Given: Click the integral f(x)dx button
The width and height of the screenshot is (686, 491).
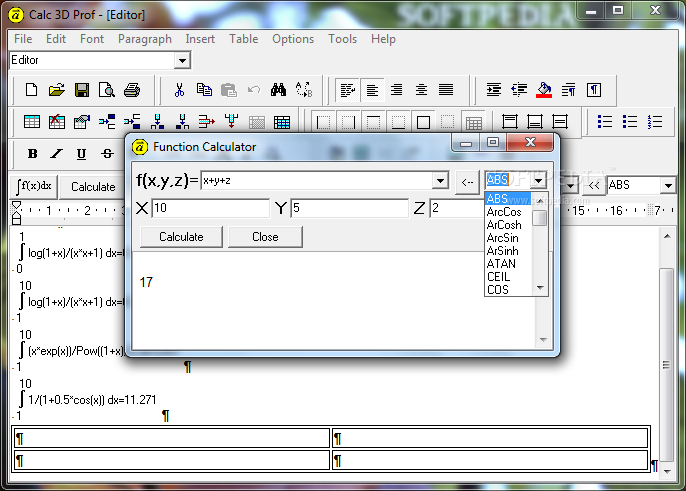Looking at the screenshot, I should (x=34, y=186).
